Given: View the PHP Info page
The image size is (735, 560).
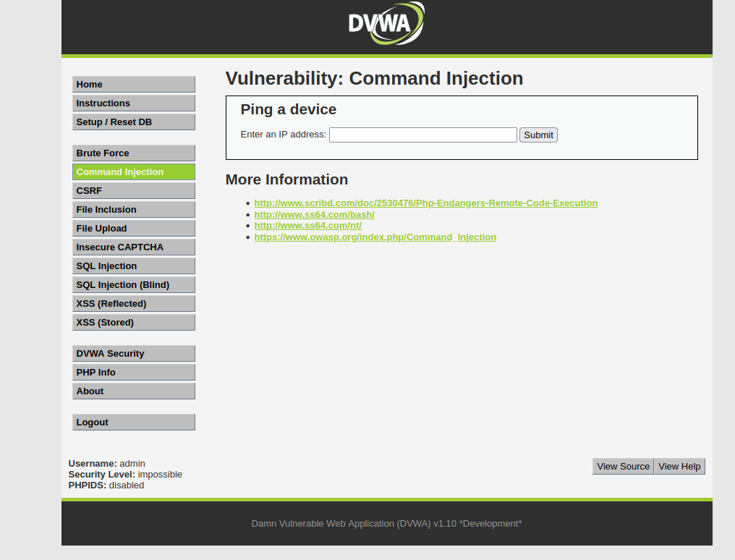Looking at the screenshot, I should 134,372.
